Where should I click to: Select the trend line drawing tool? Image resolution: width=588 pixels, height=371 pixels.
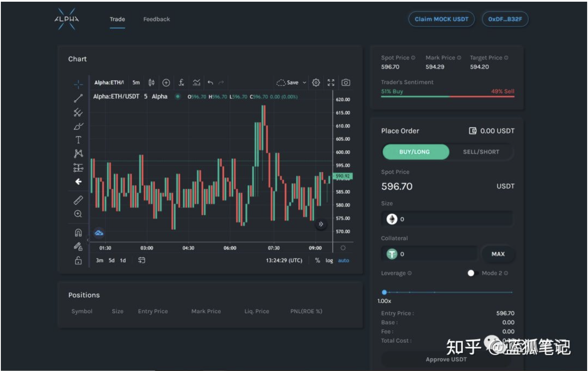click(x=78, y=98)
